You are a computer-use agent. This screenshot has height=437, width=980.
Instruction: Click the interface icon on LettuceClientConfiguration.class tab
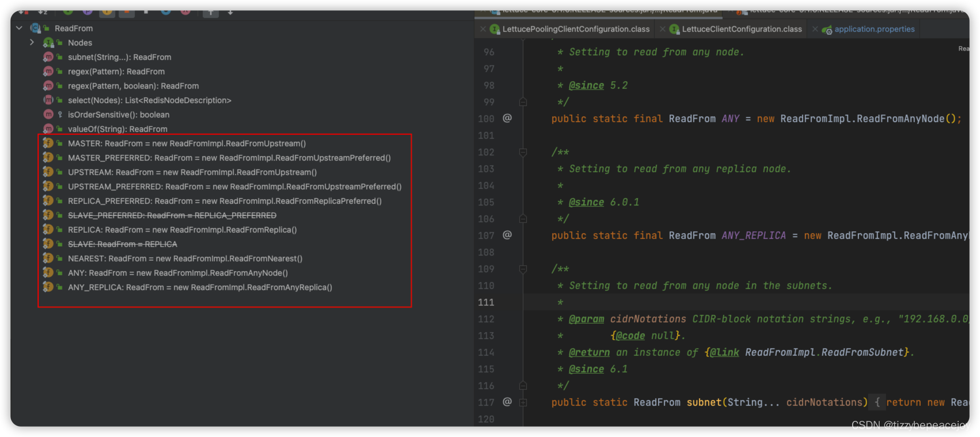[674, 29]
